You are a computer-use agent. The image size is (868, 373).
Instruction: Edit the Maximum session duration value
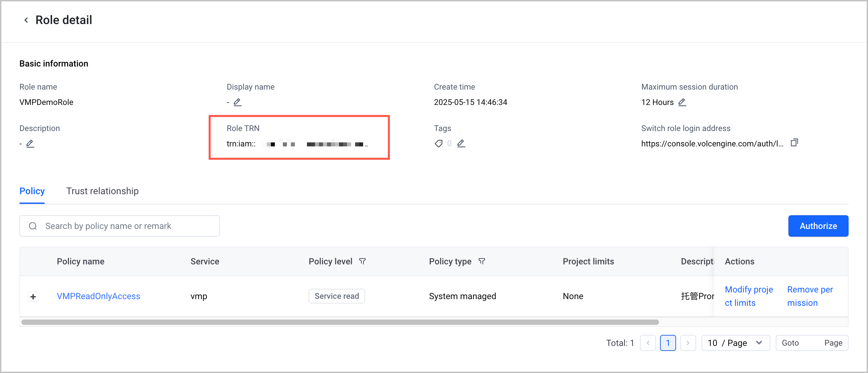coord(682,102)
